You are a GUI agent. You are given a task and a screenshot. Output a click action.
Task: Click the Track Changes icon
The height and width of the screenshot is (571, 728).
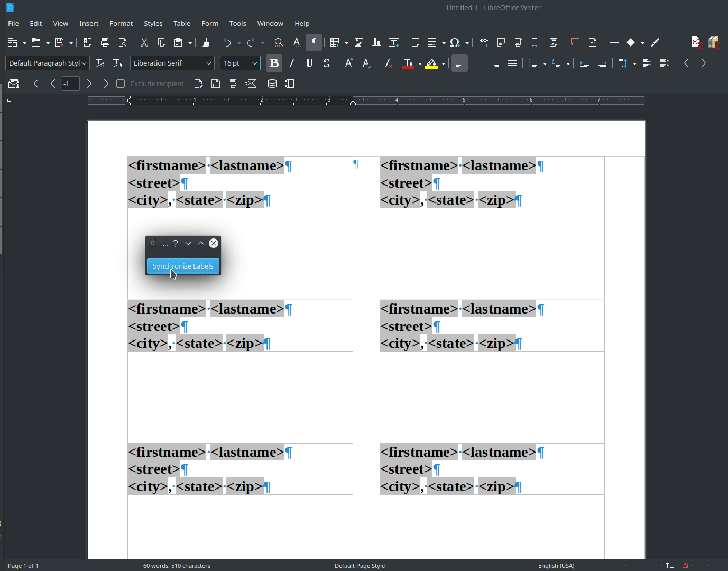593,42
